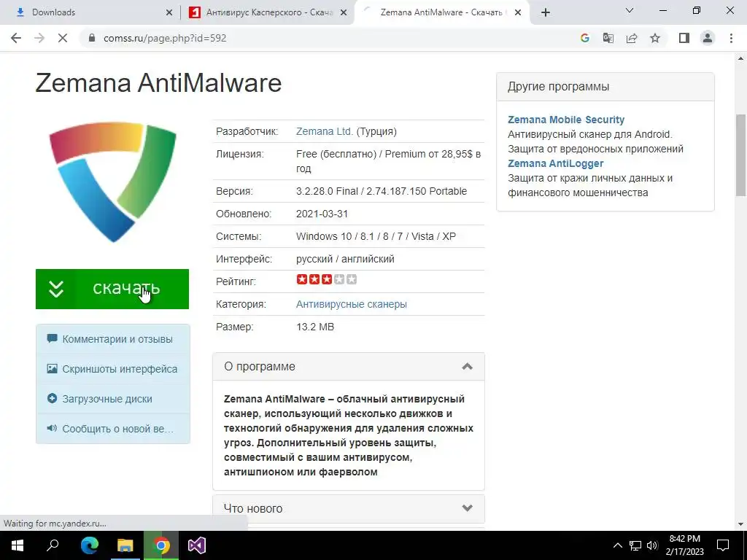Viewport: 747px width, 560px height.
Task: Open the notification center icon
Action: tap(723, 545)
